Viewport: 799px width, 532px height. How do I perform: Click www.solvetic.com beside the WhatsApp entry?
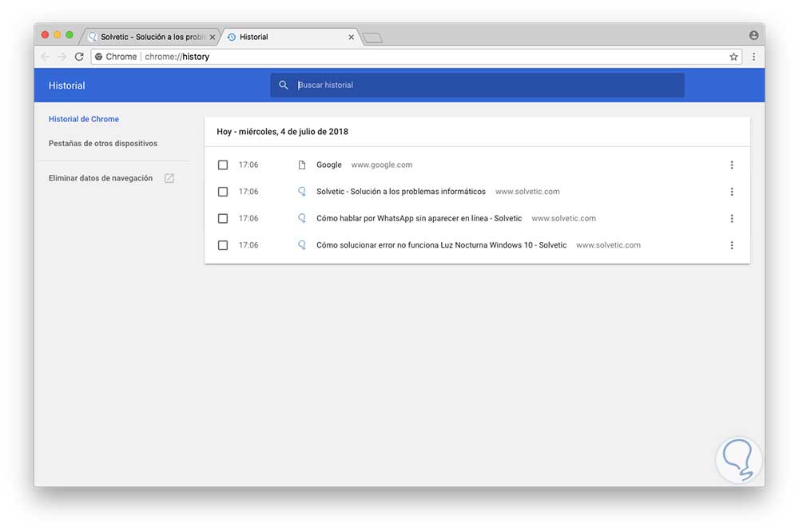[x=563, y=218]
